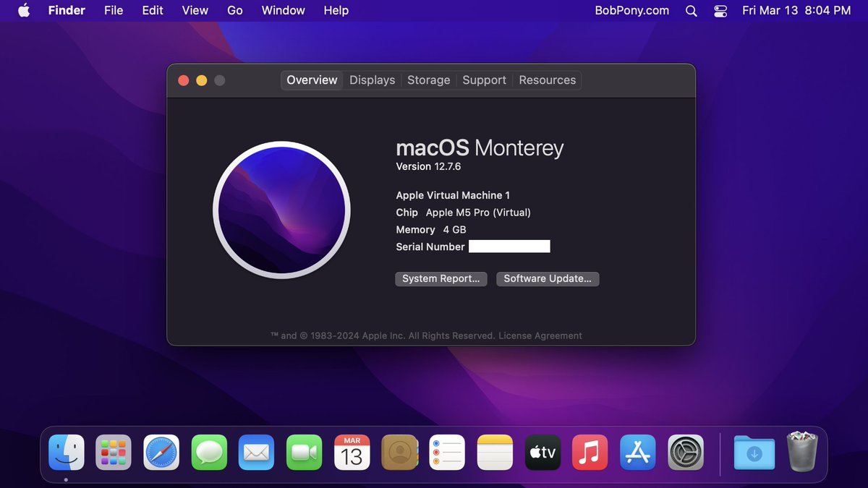Click the macOS Monterey logo image
Viewport: 868px width, 488px height.
(x=282, y=210)
